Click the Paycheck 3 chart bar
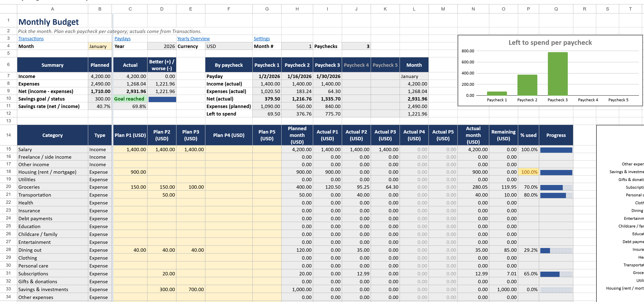 [x=557, y=74]
